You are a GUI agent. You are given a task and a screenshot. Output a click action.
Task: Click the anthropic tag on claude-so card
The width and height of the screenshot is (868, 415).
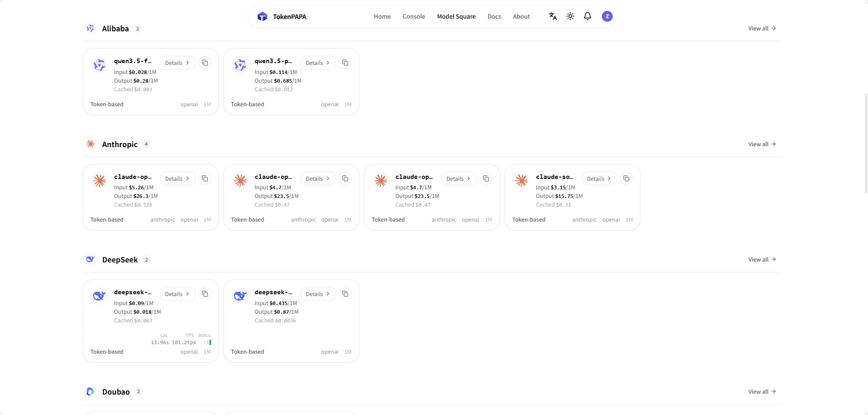[584, 220]
